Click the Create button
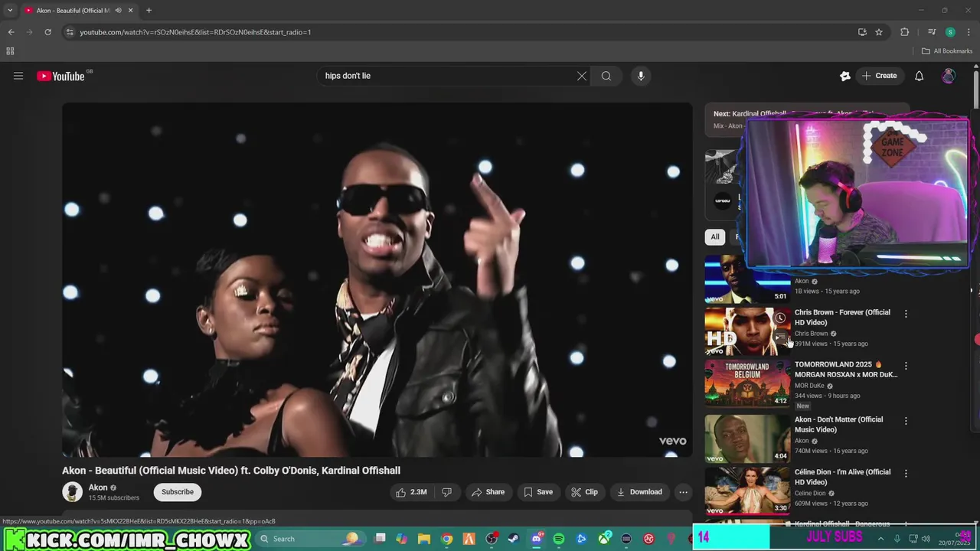The height and width of the screenshot is (551, 980). [879, 76]
